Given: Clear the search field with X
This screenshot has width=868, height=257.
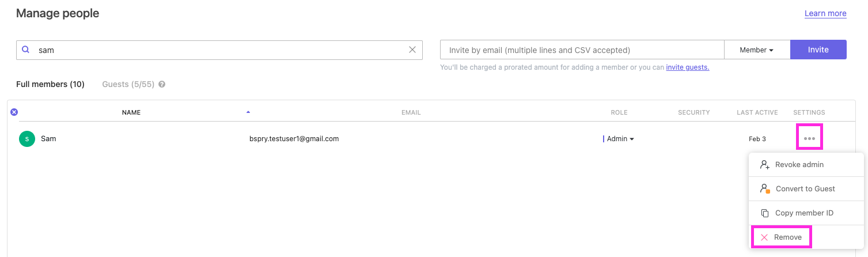Looking at the screenshot, I should pos(412,50).
